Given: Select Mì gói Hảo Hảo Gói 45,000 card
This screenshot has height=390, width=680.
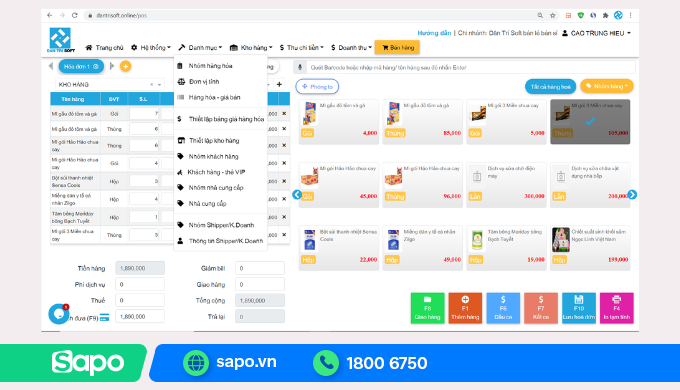Looking at the screenshot, I should pos(339,184).
